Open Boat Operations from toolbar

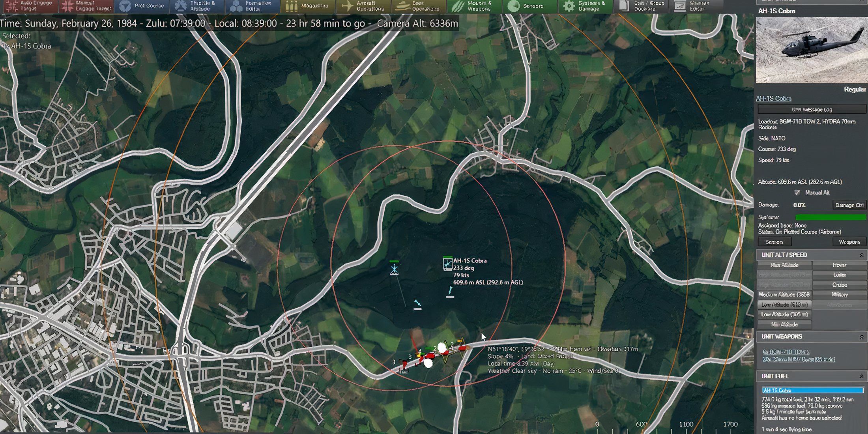419,6
